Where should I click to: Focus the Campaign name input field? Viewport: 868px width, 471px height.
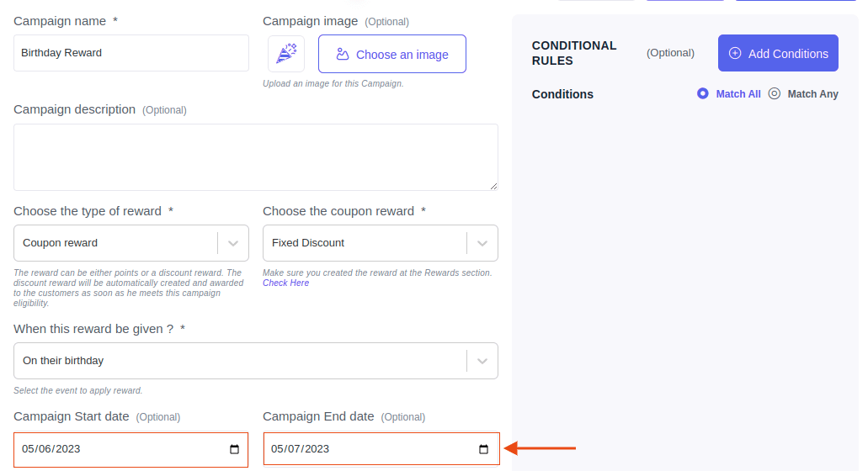(131, 53)
